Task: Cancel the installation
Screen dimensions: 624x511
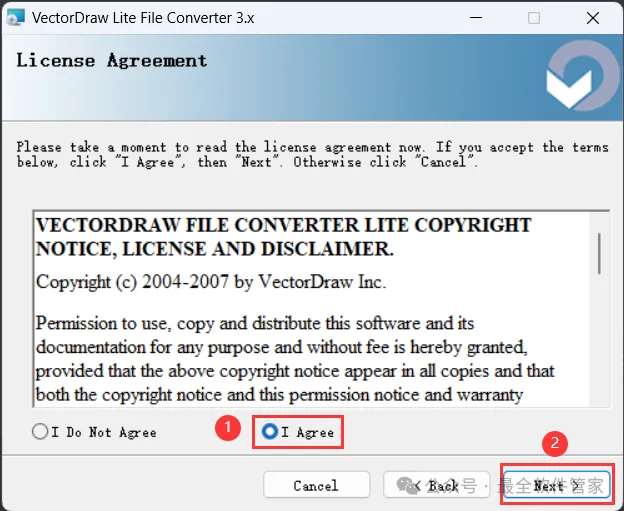Action: [317, 485]
